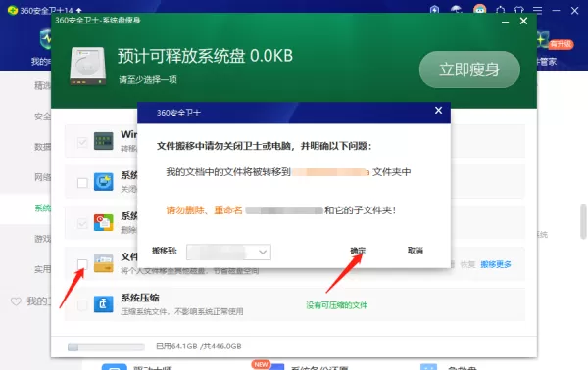Click the greyed 恢复 restore link

(467, 264)
